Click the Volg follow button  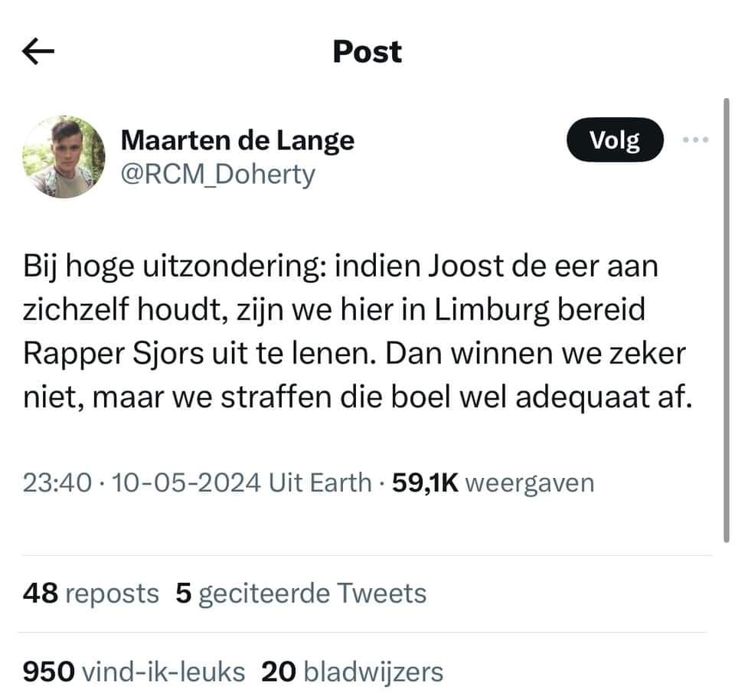tap(615, 140)
